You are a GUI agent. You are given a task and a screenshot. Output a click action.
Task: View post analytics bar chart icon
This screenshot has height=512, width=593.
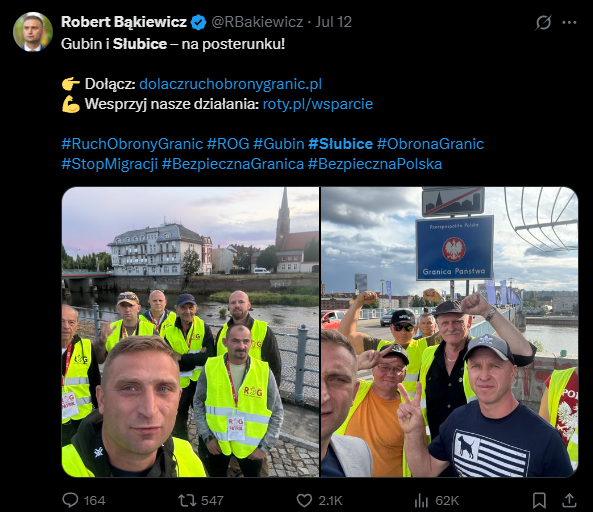(421, 501)
